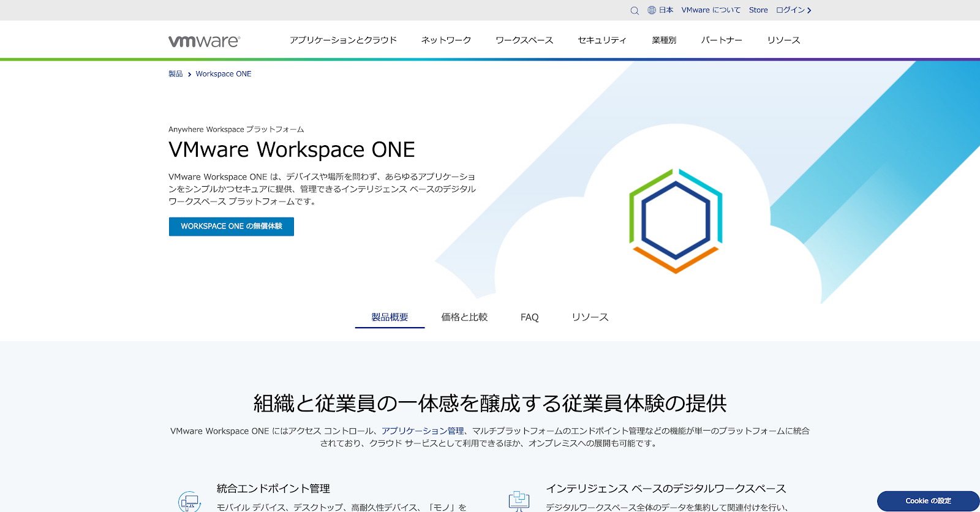
Task: Click the Anywhere Workspace プラットフォーム subtitle
Action: pos(236,130)
